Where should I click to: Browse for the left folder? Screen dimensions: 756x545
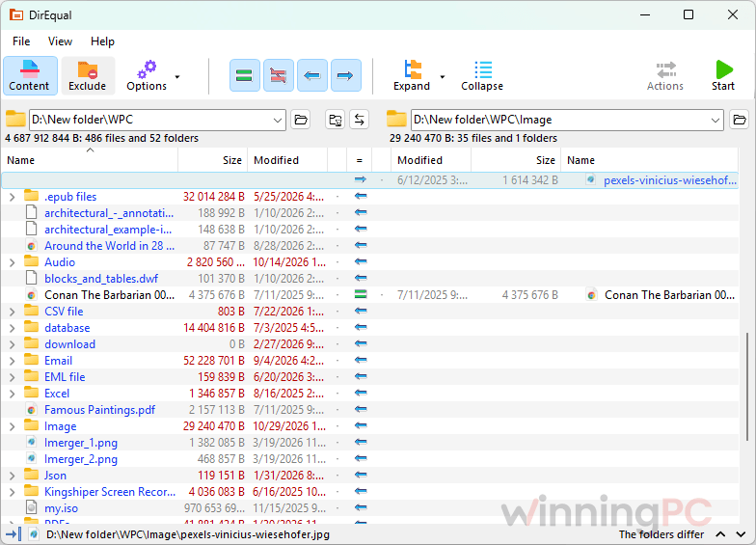(301, 120)
